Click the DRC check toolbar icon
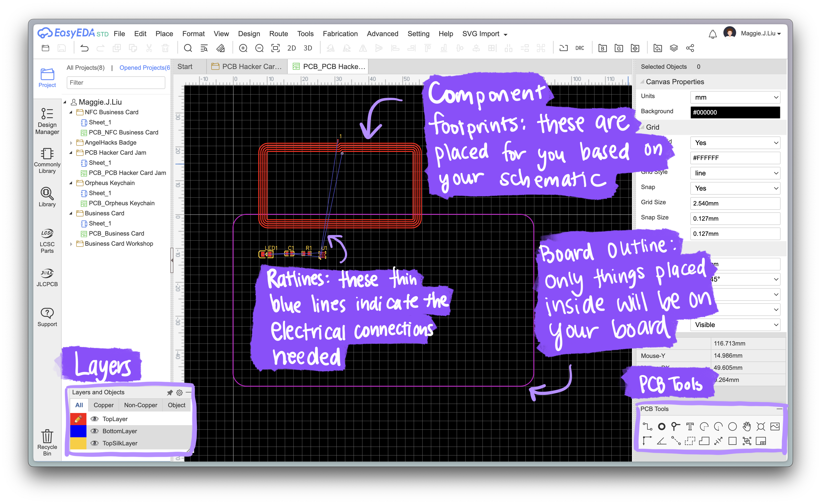 [x=579, y=48]
